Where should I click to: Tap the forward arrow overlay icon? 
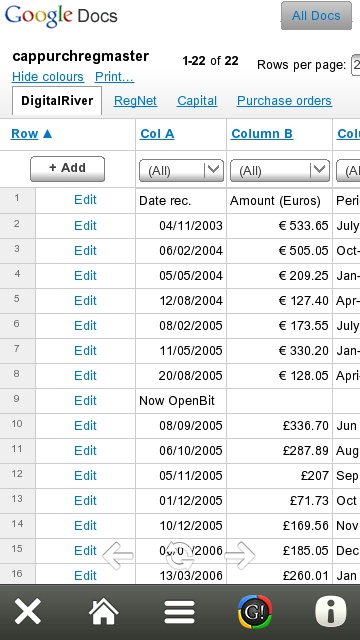coord(240,555)
